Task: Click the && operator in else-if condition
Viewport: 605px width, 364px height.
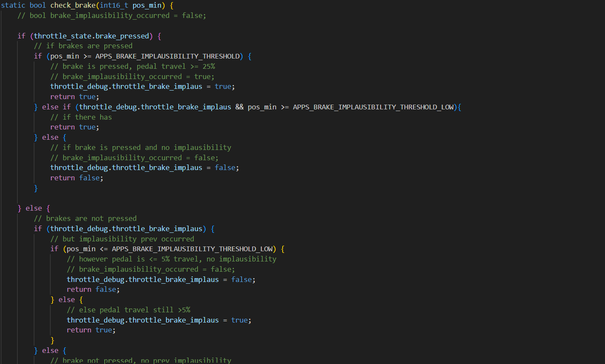Action: pyautogui.click(x=239, y=107)
